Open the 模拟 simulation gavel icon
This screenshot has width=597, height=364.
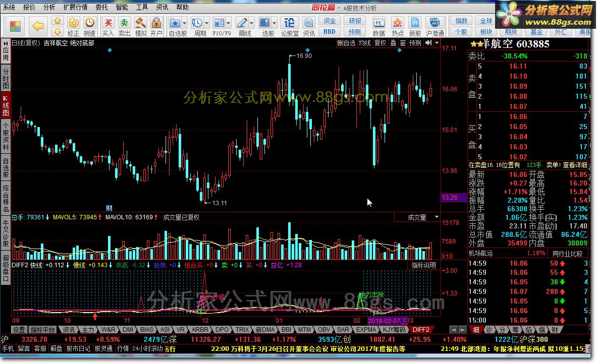tap(140, 27)
